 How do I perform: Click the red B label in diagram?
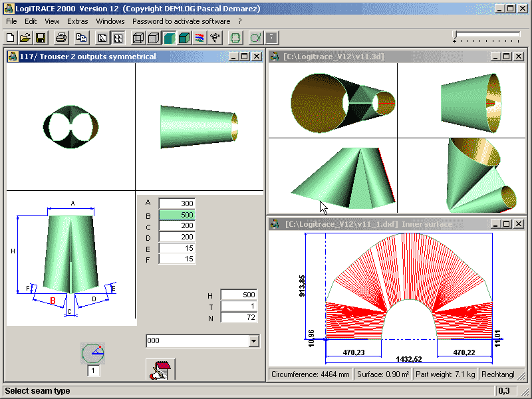point(53,301)
